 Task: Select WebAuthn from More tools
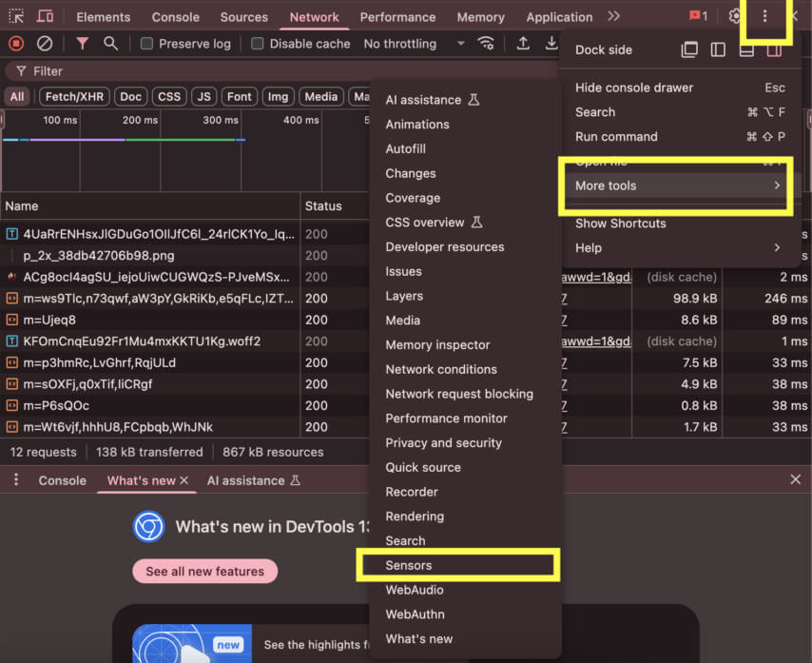click(465, 614)
